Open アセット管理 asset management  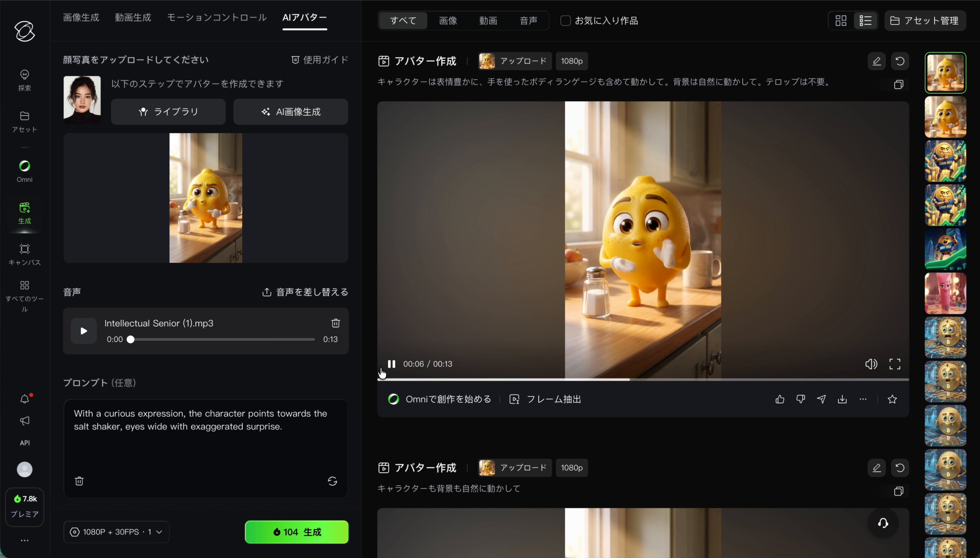(924, 20)
